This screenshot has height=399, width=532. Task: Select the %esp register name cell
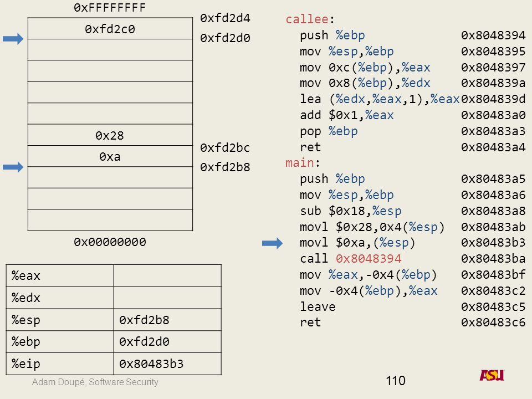click(x=60, y=320)
